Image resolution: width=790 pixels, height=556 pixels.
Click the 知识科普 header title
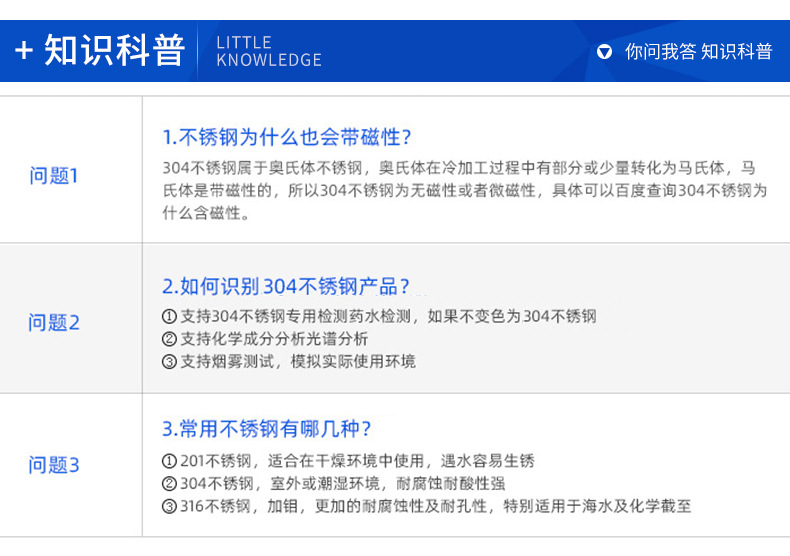click(114, 50)
